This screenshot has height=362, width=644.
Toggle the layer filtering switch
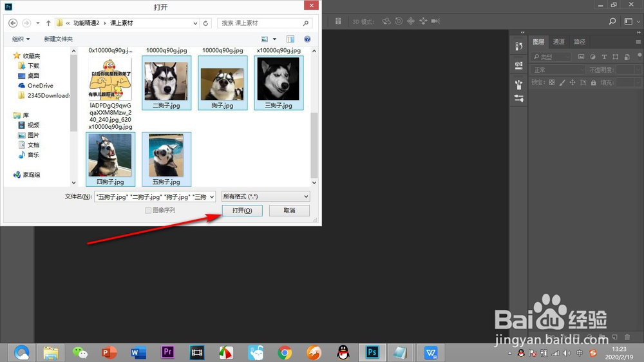click(x=639, y=55)
